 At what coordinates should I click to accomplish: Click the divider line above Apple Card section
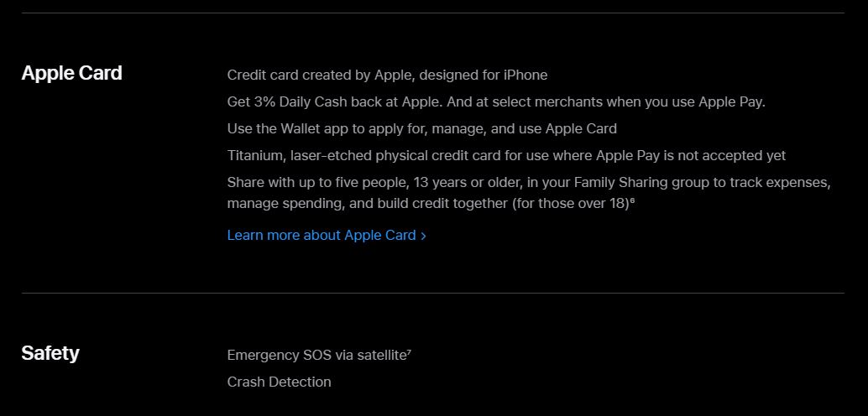pyautogui.click(x=433, y=13)
